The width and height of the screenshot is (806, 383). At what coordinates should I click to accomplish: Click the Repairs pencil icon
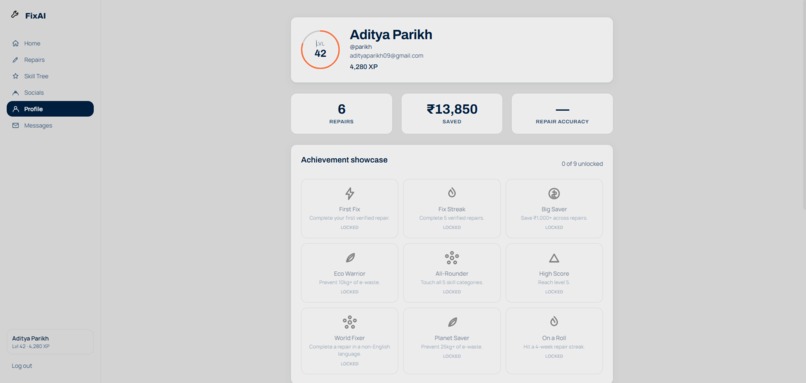[x=15, y=60]
